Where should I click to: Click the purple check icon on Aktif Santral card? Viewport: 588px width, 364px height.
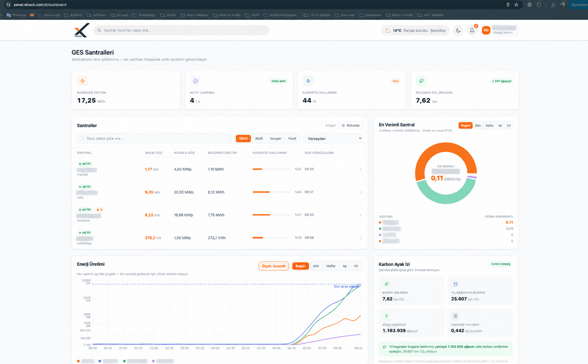(x=196, y=81)
